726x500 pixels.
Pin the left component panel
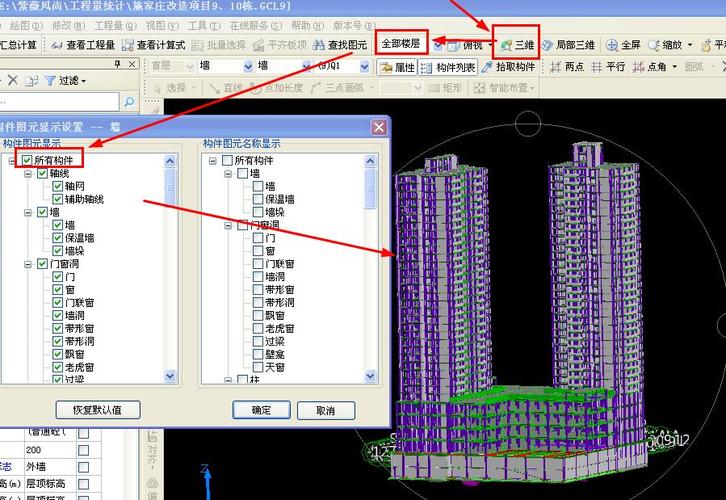[118, 63]
